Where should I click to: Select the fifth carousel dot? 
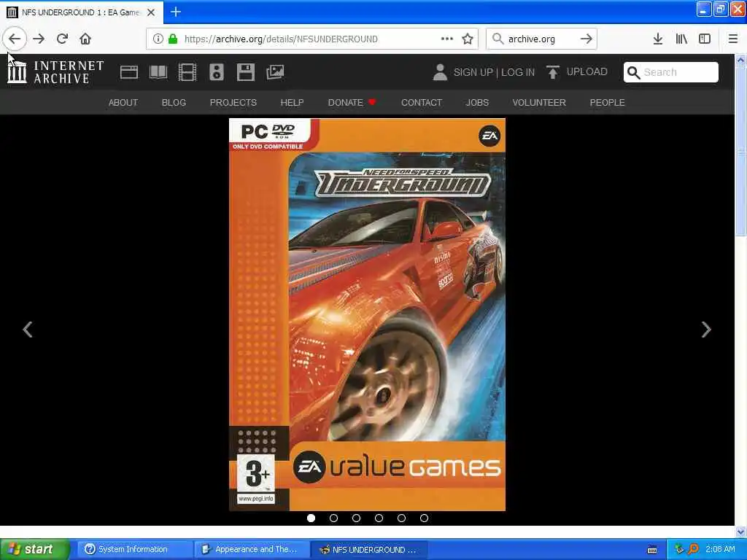pyautogui.click(x=402, y=518)
